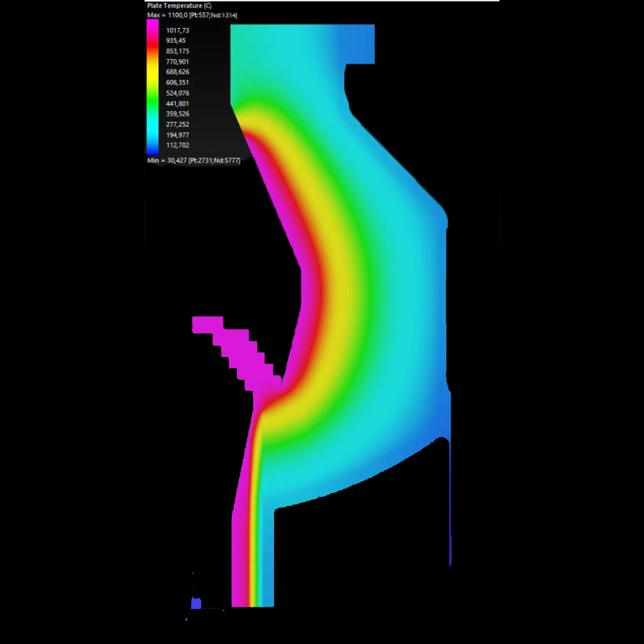Click the 606,351 legend value
The width and height of the screenshot is (644, 644).
[177, 82]
